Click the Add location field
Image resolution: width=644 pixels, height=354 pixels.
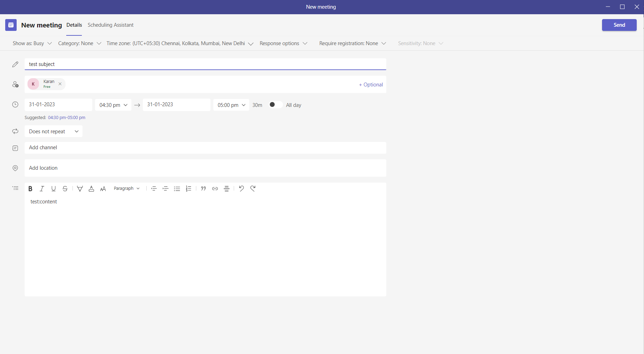205,168
